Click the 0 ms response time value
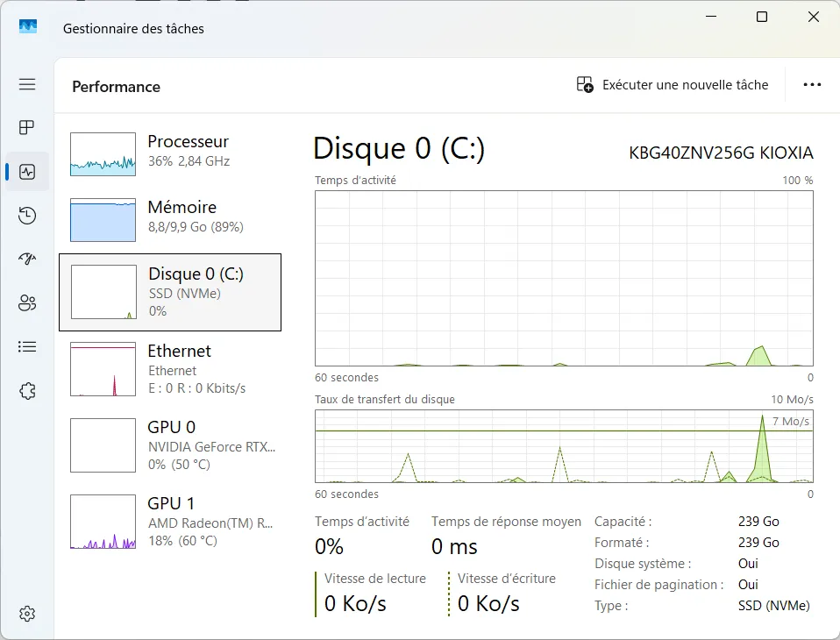Screen dimensions: 840x640 click(454, 547)
